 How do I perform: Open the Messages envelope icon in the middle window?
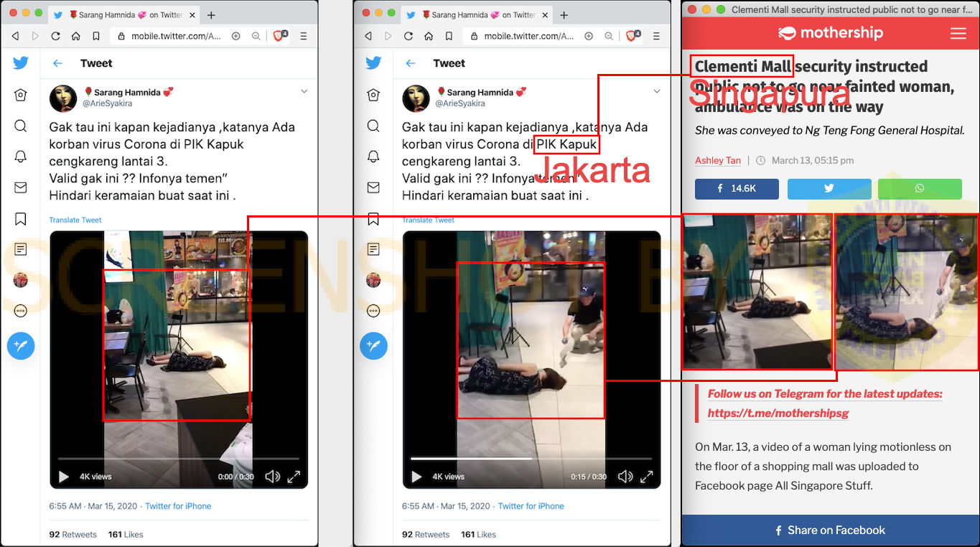point(373,187)
